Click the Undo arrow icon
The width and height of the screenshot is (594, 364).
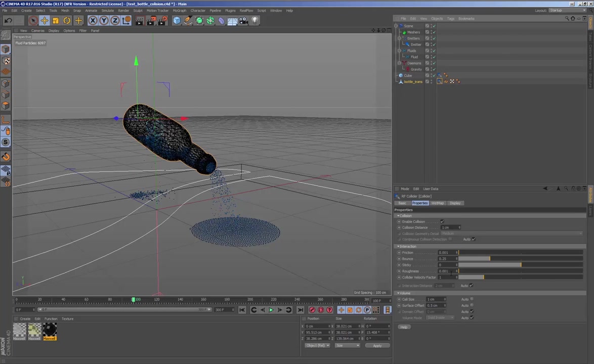click(8, 20)
